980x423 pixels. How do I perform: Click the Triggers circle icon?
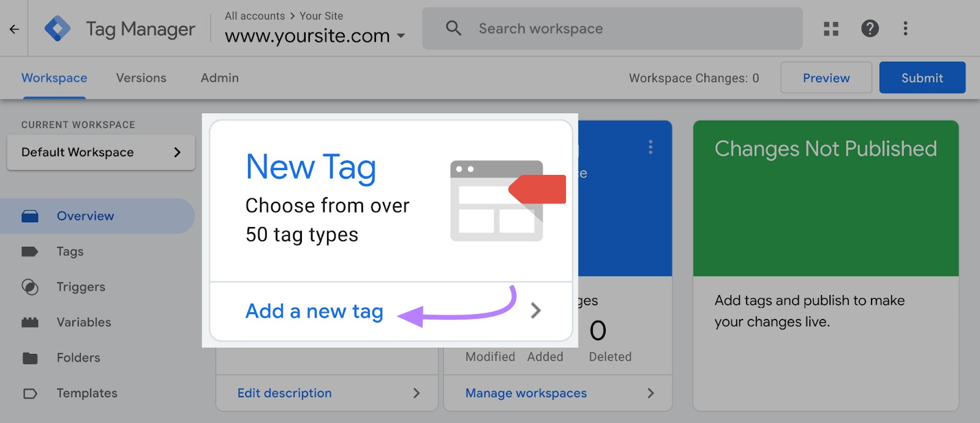pyautogui.click(x=30, y=286)
